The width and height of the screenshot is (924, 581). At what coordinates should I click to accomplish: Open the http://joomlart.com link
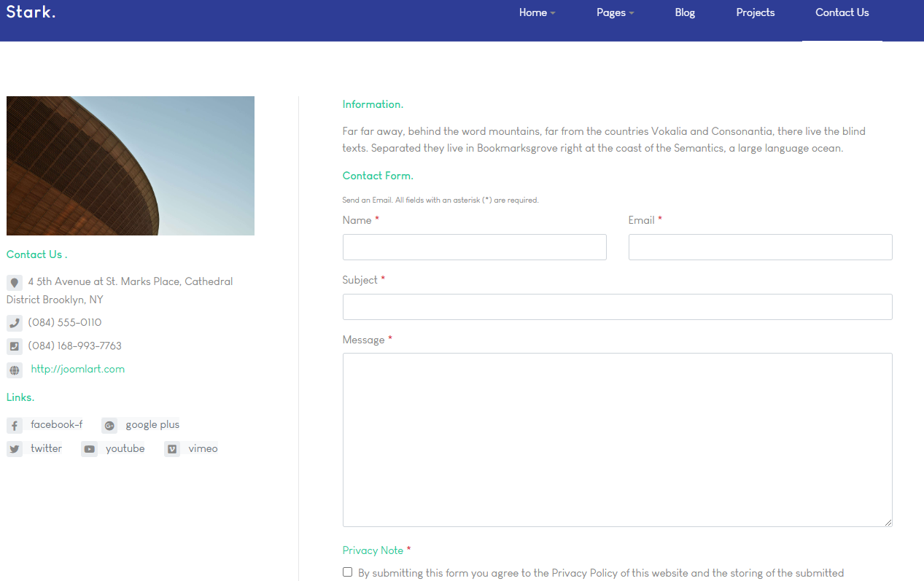pyautogui.click(x=78, y=369)
